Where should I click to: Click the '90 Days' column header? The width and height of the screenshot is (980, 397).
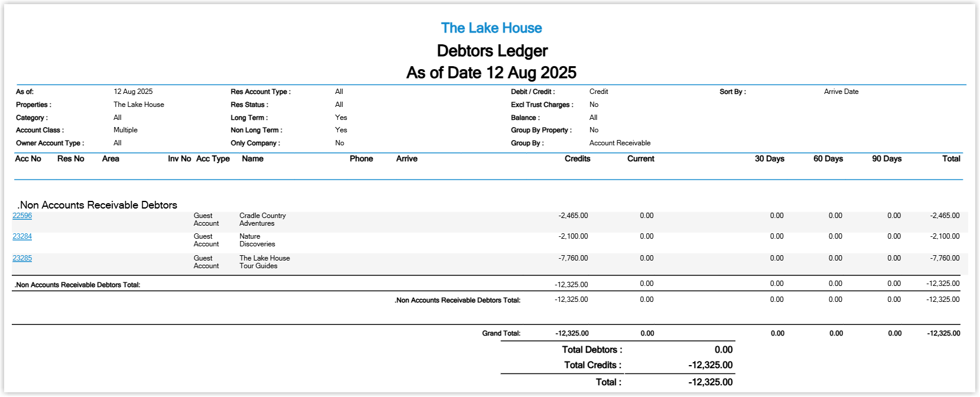pos(887,159)
